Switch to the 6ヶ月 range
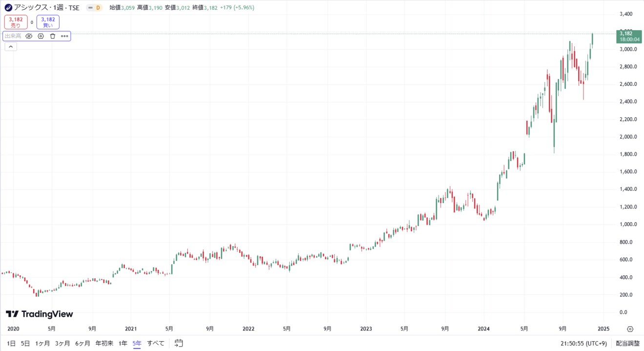The height and width of the screenshot is (351, 644). (x=82, y=343)
